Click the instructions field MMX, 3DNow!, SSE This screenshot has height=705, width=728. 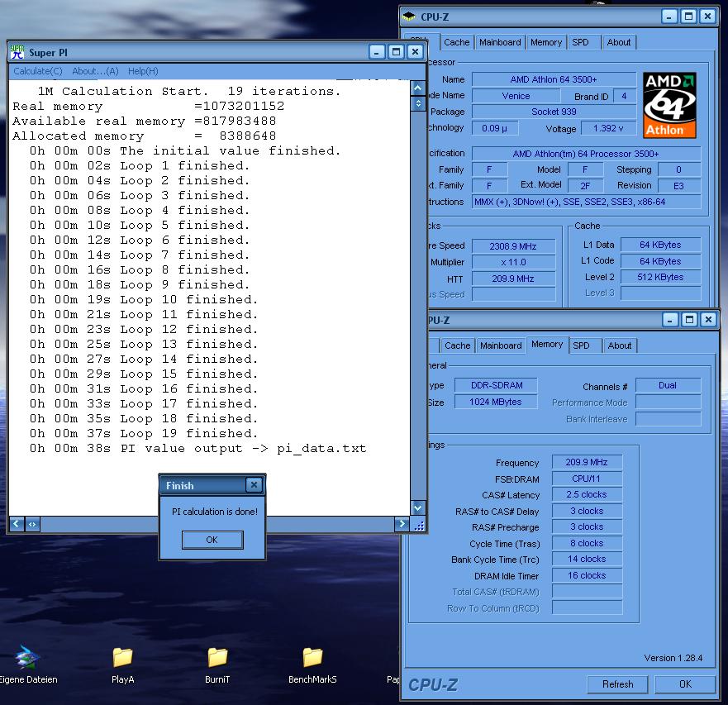(x=586, y=202)
